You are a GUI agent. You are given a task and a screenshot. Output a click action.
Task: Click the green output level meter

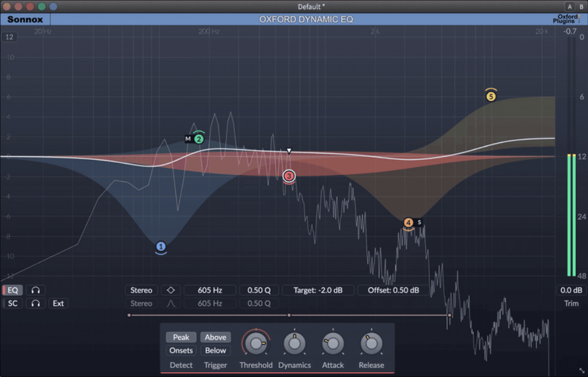click(x=572, y=215)
